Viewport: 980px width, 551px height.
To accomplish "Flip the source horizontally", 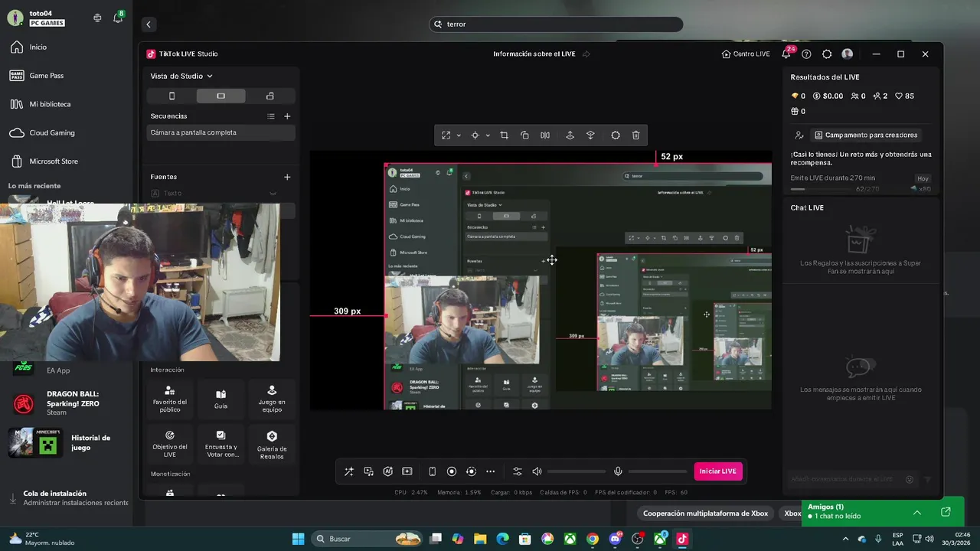I will click(x=545, y=135).
